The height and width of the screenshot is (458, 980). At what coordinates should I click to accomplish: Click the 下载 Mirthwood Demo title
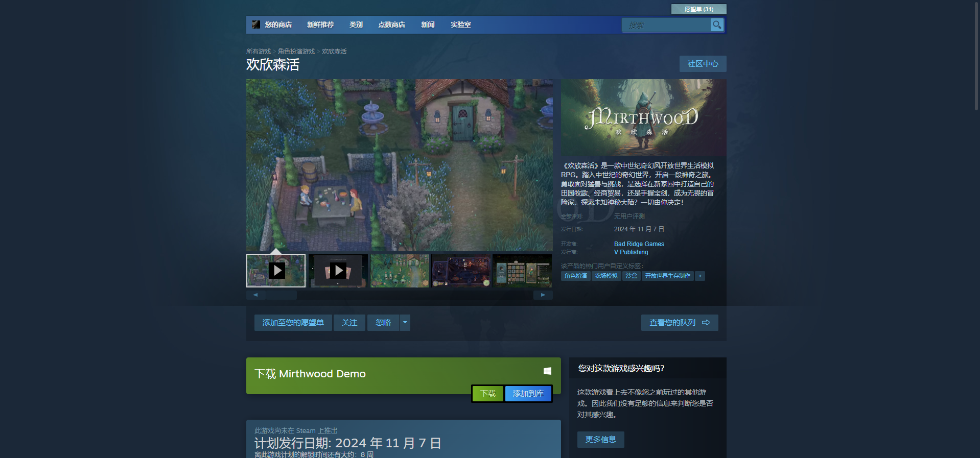[x=310, y=374]
